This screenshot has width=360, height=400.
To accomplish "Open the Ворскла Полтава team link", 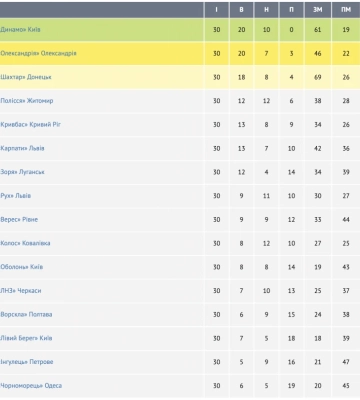I will (26, 314).
